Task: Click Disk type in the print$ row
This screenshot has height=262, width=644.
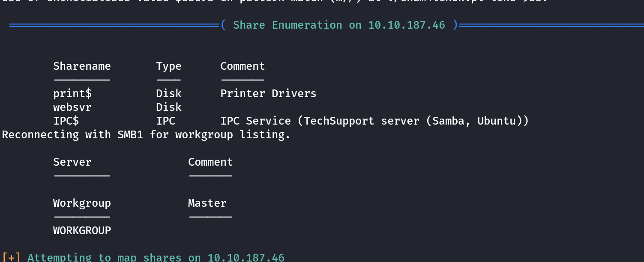Action: pos(168,94)
